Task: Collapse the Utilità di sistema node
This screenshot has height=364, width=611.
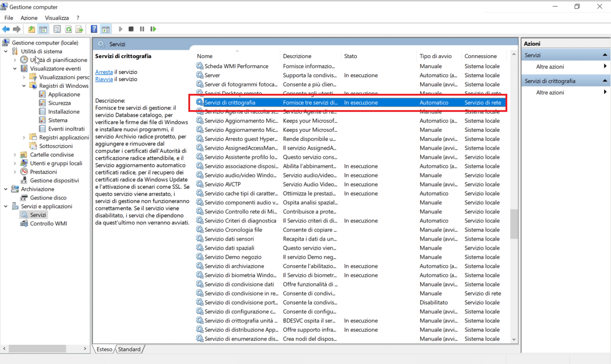Action: (x=5, y=51)
